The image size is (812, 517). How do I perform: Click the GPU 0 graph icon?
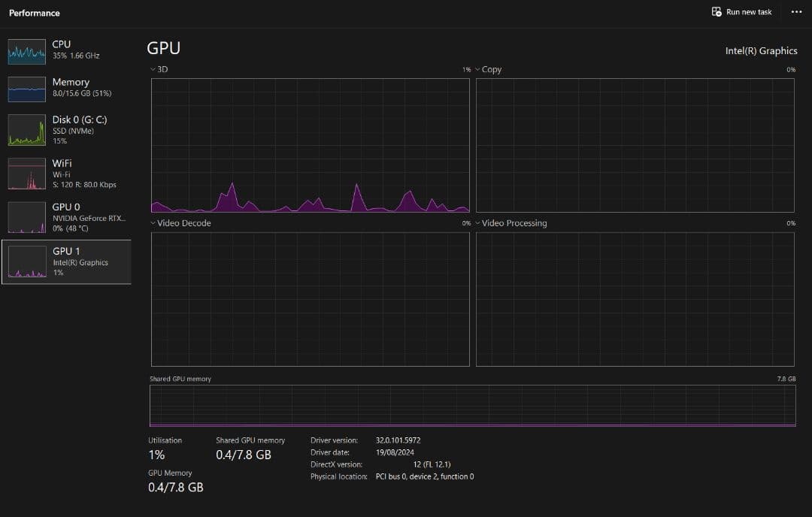pyautogui.click(x=26, y=217)
